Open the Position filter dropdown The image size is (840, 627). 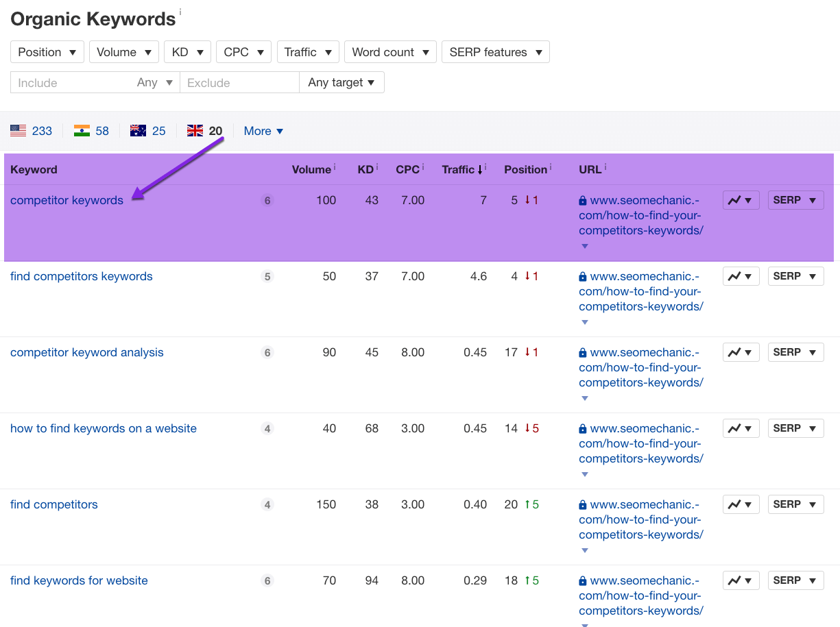[x=47, y=52]
